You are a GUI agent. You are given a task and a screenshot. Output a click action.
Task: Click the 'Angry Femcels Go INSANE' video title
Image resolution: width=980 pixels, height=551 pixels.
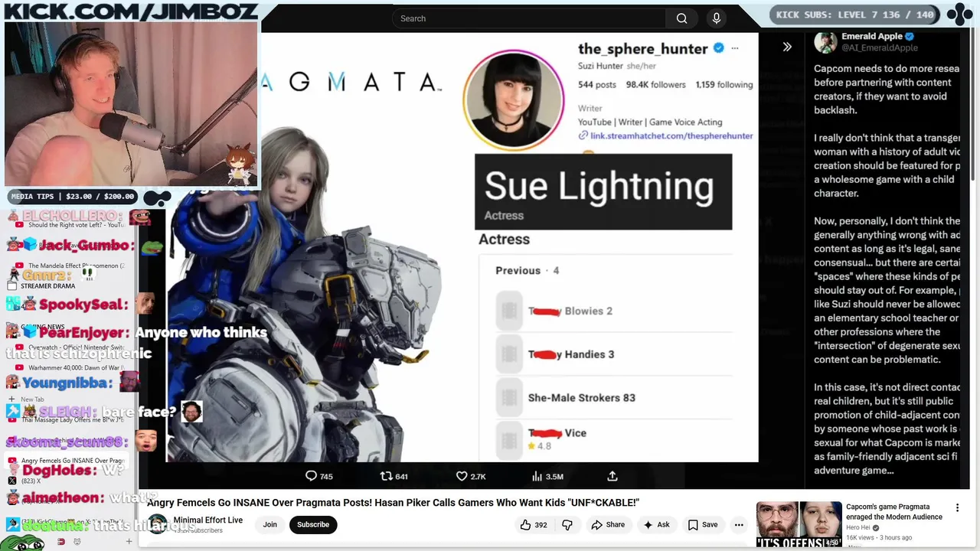coord(393,503)
